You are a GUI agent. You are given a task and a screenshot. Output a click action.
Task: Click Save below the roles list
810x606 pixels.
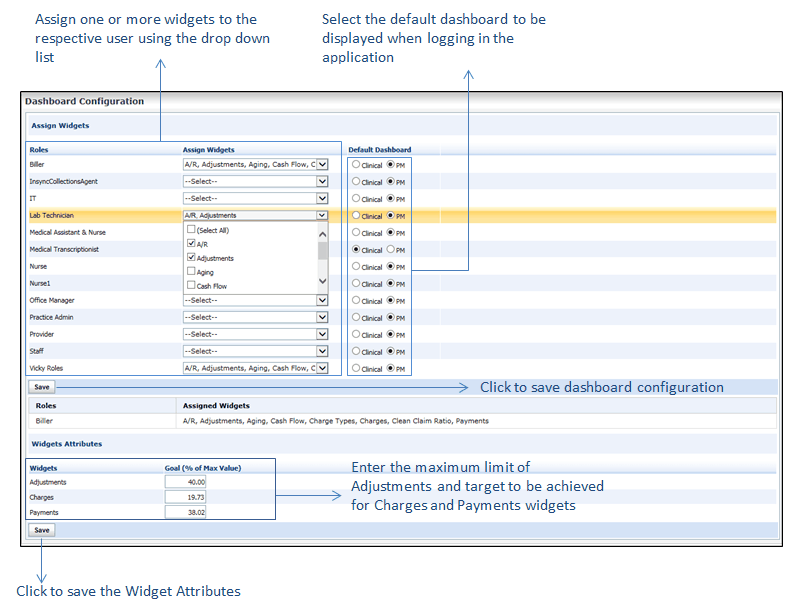(42, 387)
